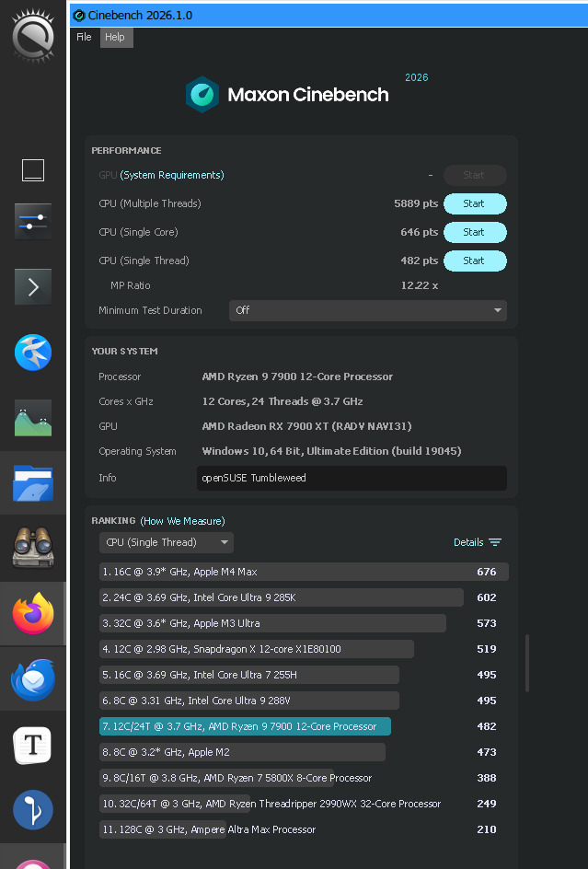
Task: Open the Typora T icon in dock
Action: [33, 746]
